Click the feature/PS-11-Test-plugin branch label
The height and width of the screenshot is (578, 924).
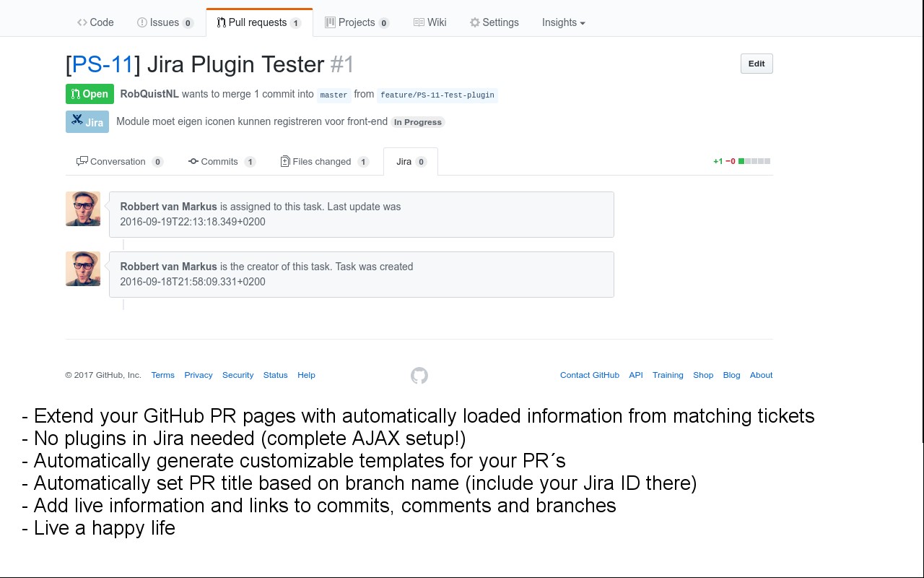(437, 95)
